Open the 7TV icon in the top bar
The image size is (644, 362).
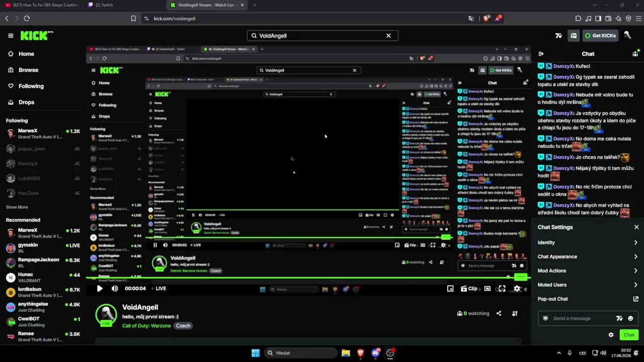click(x=558, y=36)
